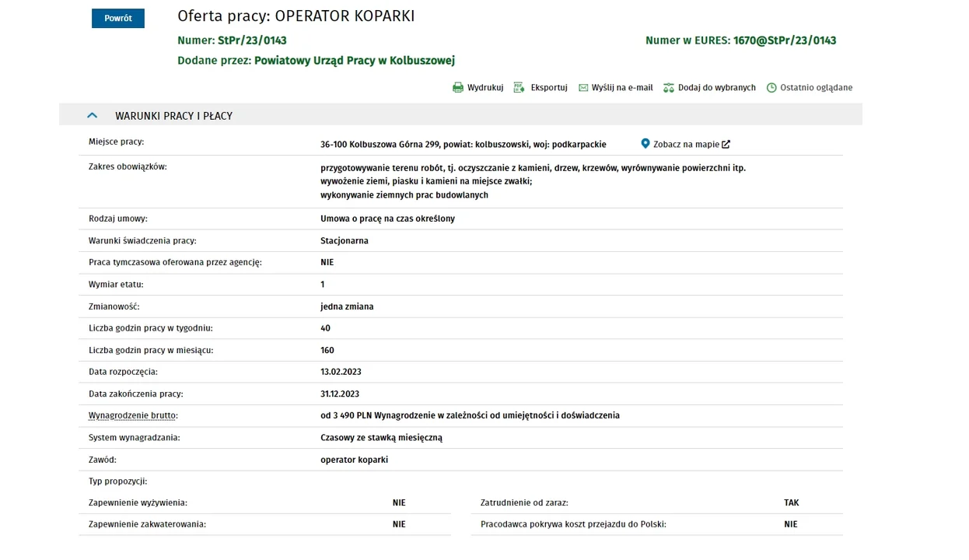This screenshot has height=560, width=969.
Task: Click the Data rozpoczęcia label
Action: tap(123, 372)
